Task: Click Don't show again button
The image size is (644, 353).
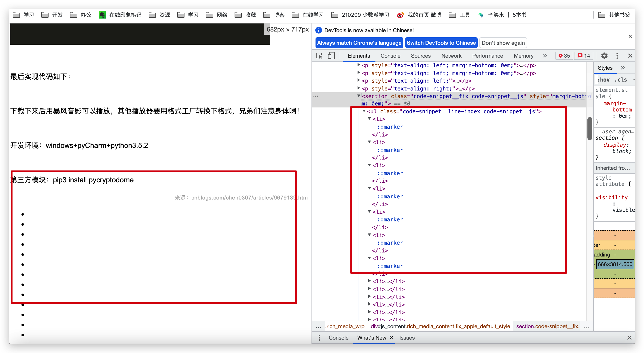Action: click(x=503, y=43)
